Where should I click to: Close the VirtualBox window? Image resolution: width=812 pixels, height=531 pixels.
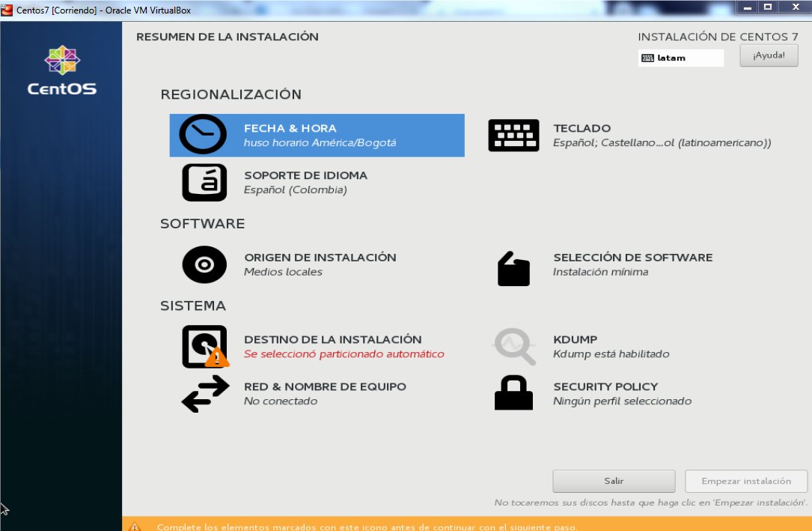pos(796,7)
